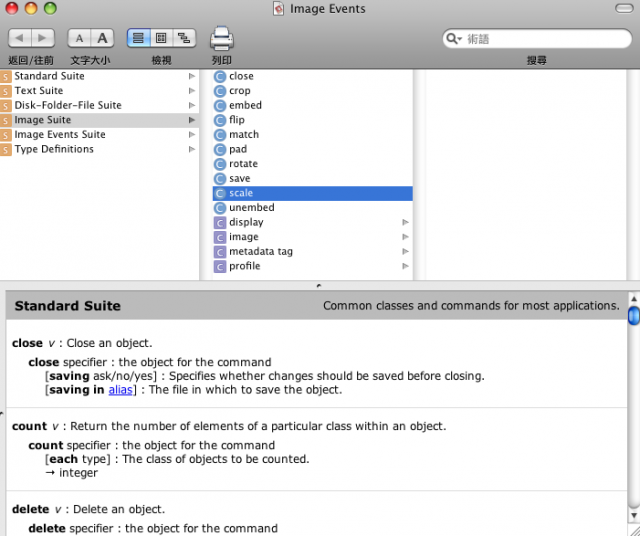Viewport: 640px width, 536px height.
Task: Click the crop command's blue C icon
Action: pos(220,91)
